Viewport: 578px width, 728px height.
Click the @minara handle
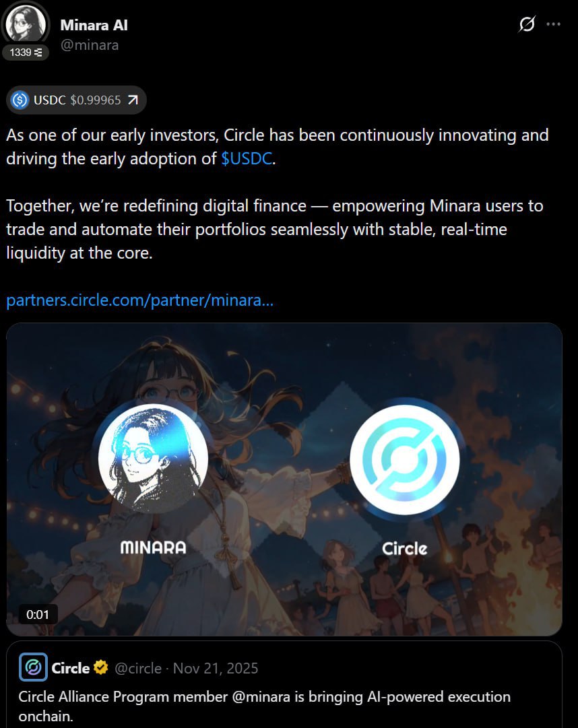click(x=90, y=45)
